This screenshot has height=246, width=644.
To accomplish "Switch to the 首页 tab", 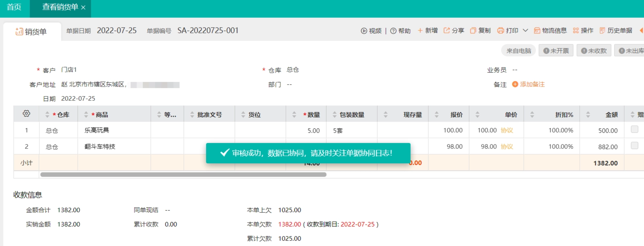I will point(14,7).
